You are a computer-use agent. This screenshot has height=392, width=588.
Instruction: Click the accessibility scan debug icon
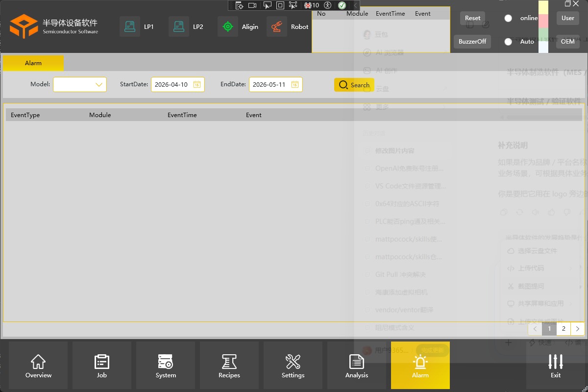pos(328,5)
